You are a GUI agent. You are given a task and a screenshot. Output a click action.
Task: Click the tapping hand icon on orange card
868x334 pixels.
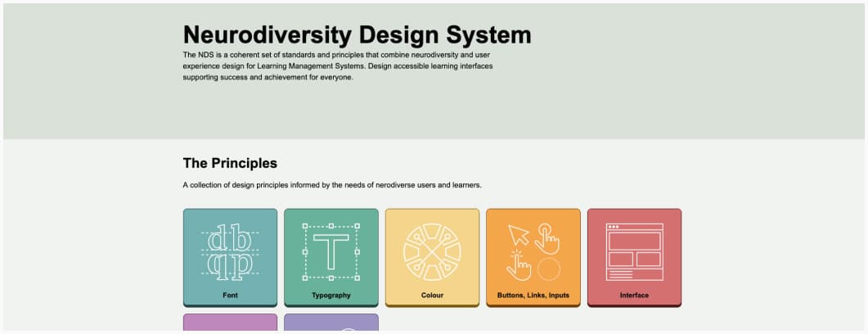coord(518,267)
